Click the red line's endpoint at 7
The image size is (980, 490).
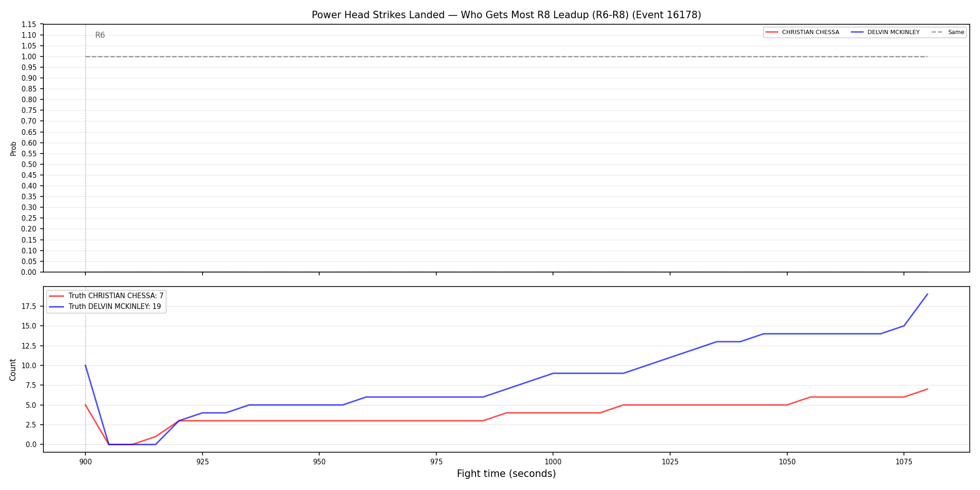(927, 389)
